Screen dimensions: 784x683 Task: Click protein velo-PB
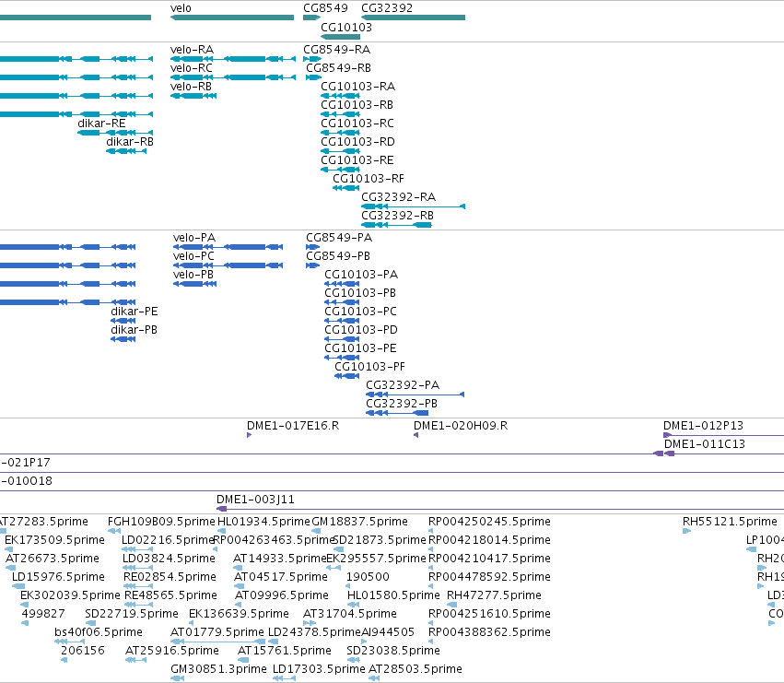[193, 275]
